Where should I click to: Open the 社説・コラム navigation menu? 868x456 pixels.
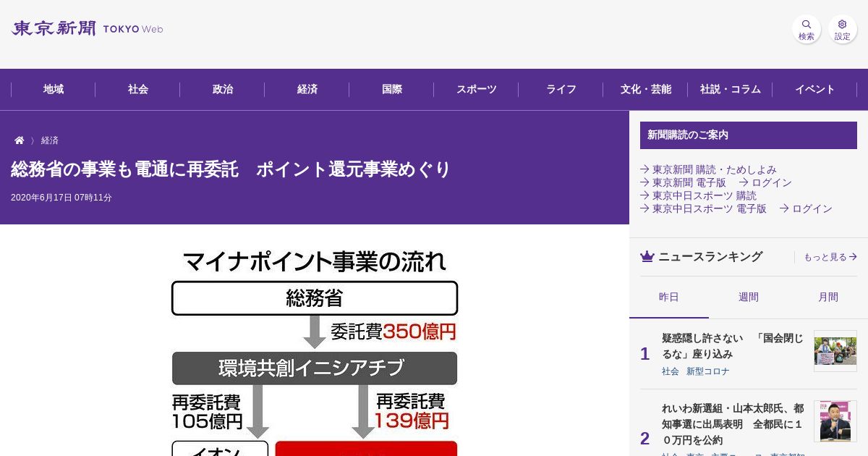pyautogui.click(x=731, y=90)
